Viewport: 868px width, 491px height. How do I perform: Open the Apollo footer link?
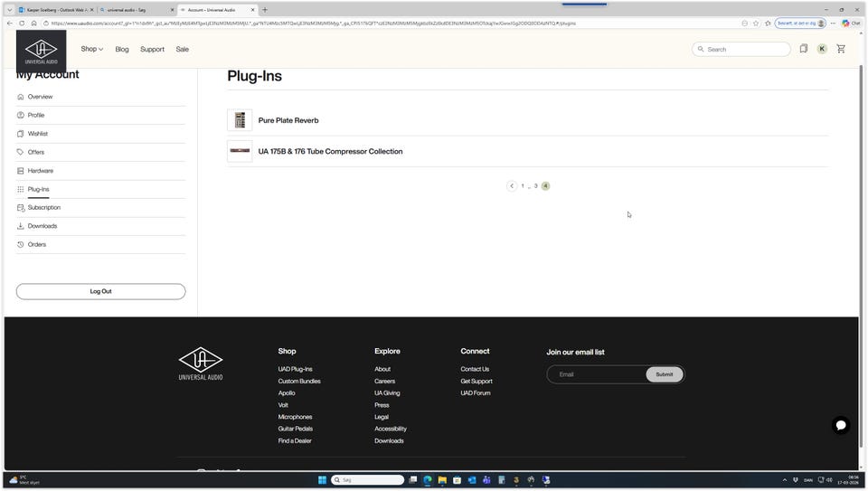tap(287, 393)
